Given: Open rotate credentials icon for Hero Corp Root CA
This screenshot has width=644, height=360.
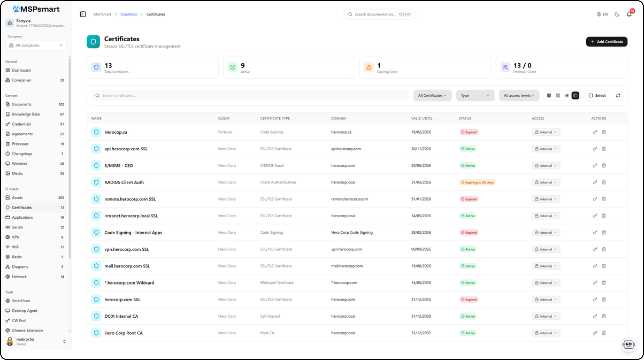Looking at the screenshot, I should (x=595, y=332).
